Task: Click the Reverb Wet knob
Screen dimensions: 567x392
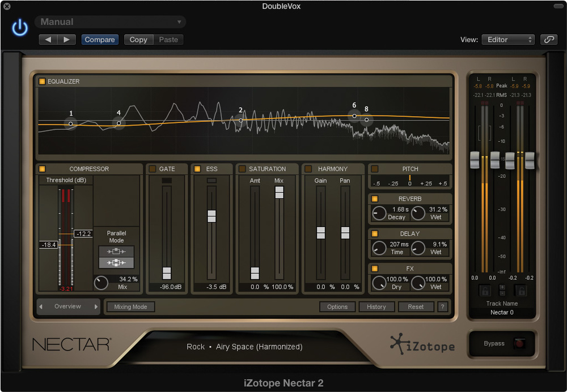Action: 418,213
